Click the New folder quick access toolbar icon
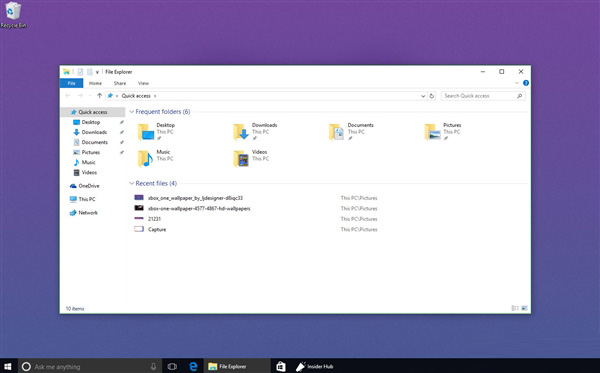 89,72
